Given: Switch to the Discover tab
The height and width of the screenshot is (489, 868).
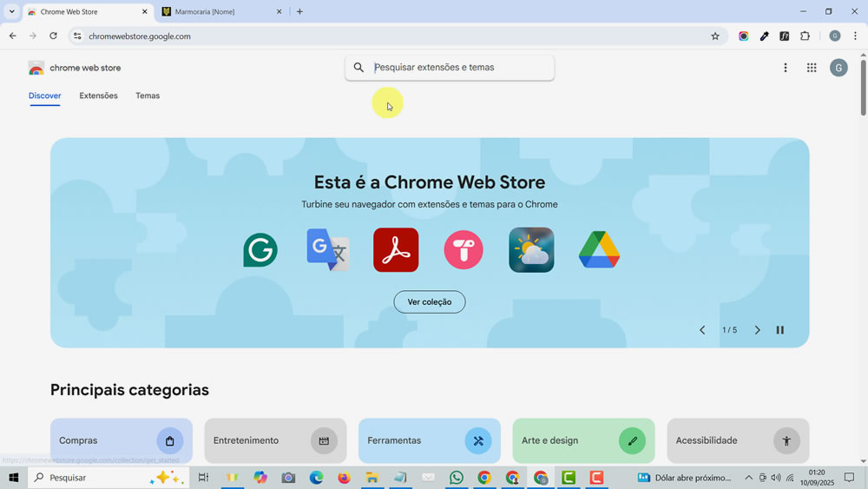Looking at the screenshot, I should click(45, 96).
